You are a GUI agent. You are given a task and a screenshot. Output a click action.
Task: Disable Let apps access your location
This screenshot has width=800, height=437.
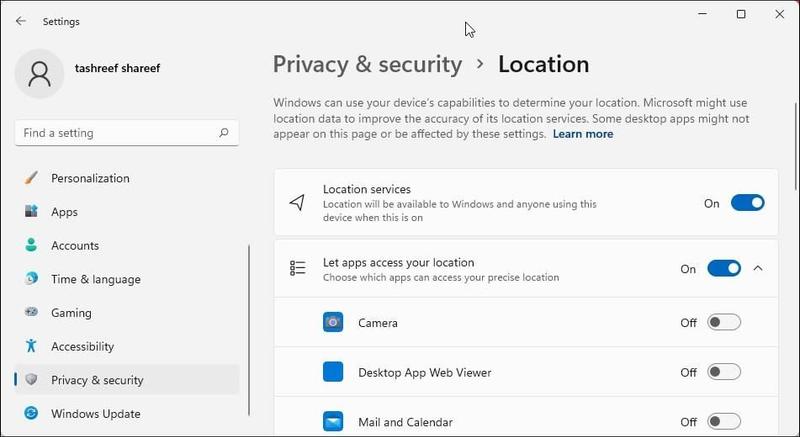click(x=723, y=268)
